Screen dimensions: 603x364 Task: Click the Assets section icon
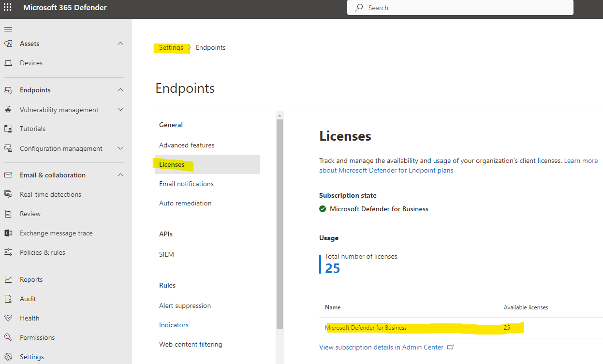pyautogui.click(x=8, y=44)
